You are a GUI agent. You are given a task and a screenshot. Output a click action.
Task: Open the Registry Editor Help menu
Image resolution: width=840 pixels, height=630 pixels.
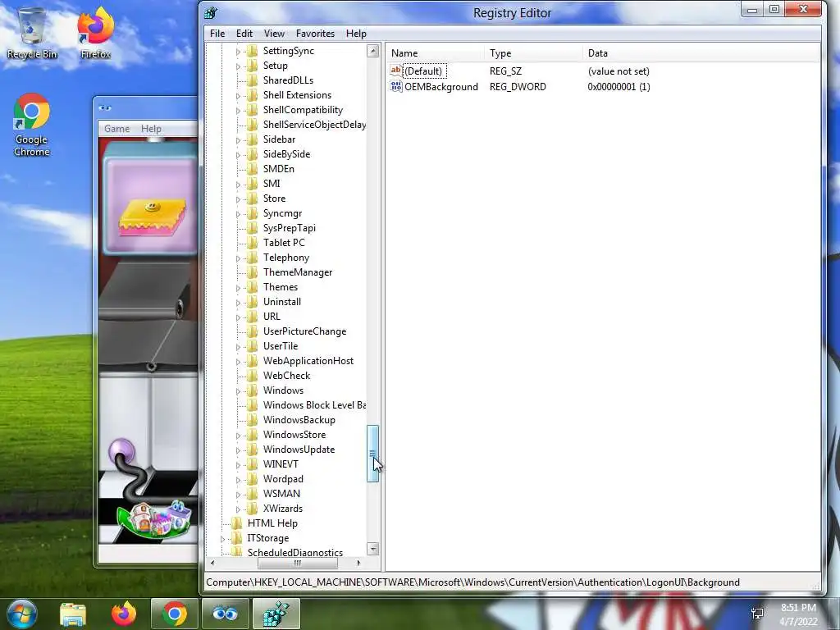click(356, 33)
